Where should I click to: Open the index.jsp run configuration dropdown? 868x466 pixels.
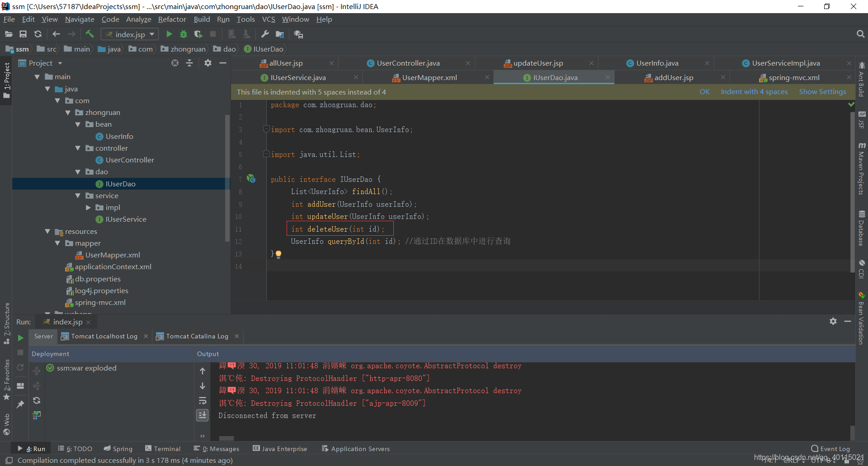pyautogui.click(x=130, y=34)
